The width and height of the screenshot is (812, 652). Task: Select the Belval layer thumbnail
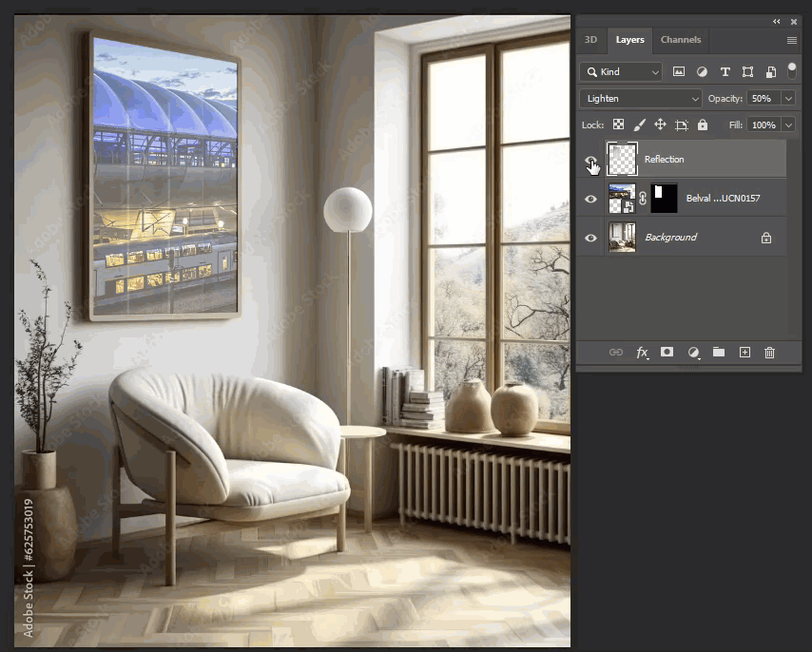pos(622,199)
